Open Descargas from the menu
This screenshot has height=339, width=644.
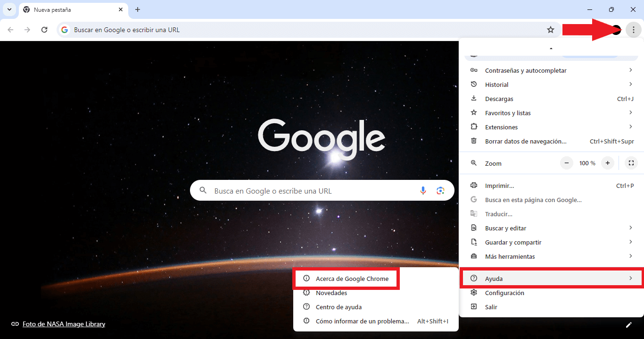(x=551, y=99)
